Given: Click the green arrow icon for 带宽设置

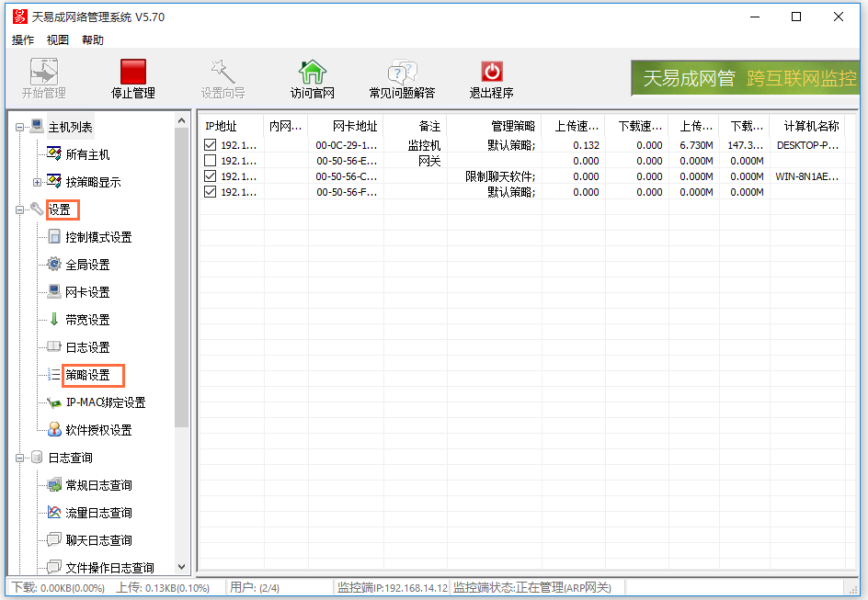Looking at the screenshot, I should coord(54,319).
